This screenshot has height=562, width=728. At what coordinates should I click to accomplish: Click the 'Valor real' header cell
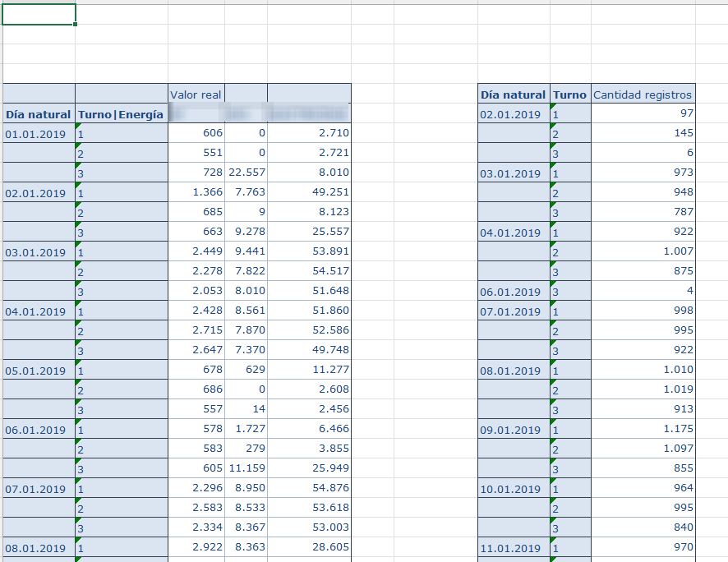pos(196,94)
